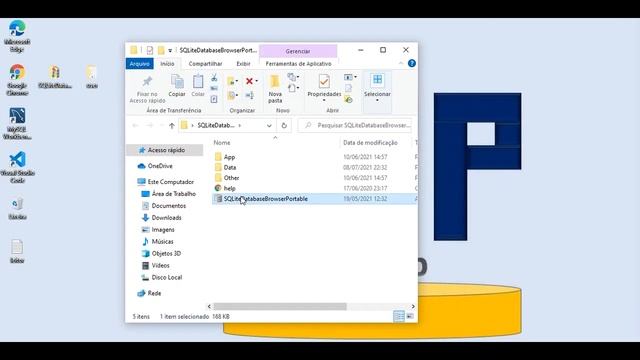Switch to large icons view in status bar
This screenshot has height=360, width=640.
[x=410, y=316]
